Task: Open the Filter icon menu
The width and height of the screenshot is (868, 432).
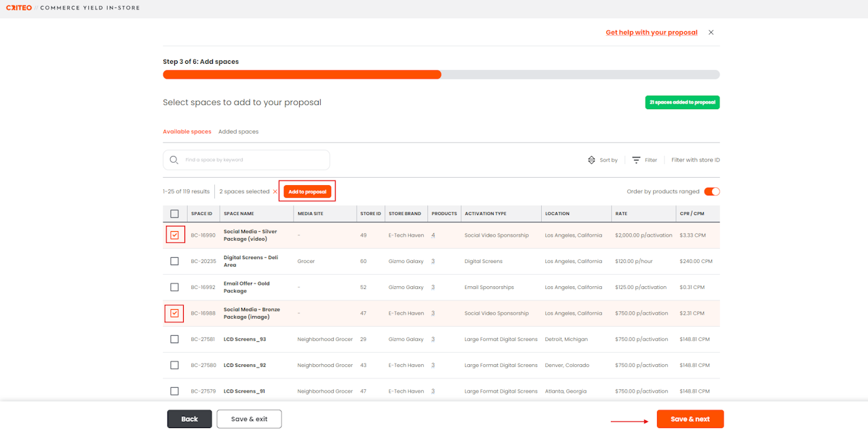Action: click(x=636, y=160)
